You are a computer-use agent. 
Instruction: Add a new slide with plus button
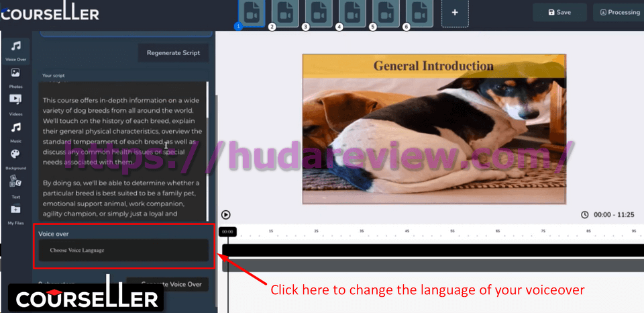click(455, 13)
